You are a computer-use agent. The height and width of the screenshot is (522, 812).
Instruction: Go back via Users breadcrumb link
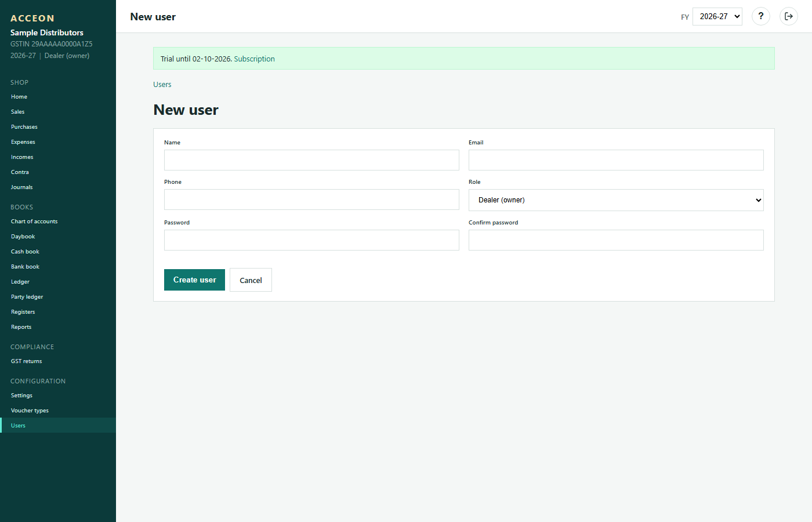tap(162, 85)
